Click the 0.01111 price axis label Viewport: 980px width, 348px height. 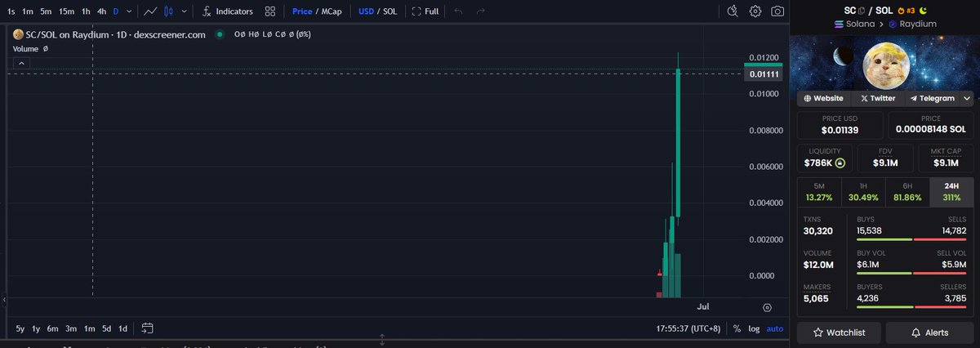point(764,74)
